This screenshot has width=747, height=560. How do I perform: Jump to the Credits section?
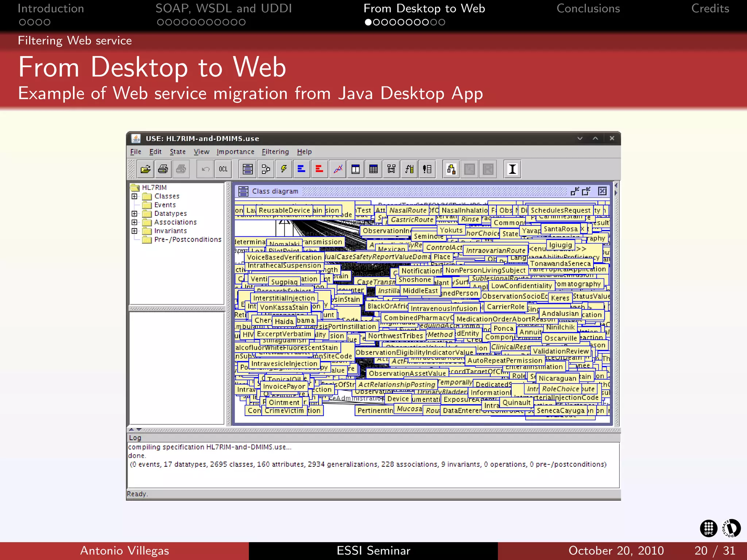[x=710, y=8]
